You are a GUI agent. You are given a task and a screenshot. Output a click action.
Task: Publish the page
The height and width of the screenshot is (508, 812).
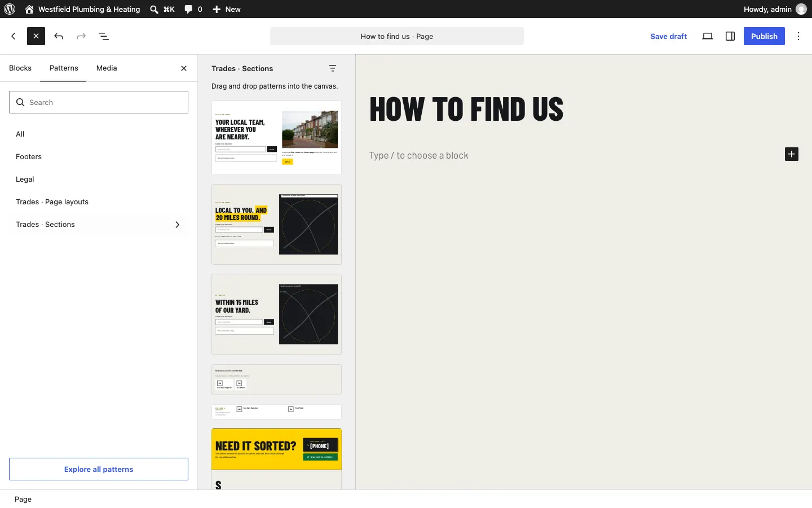pos(764,36)
